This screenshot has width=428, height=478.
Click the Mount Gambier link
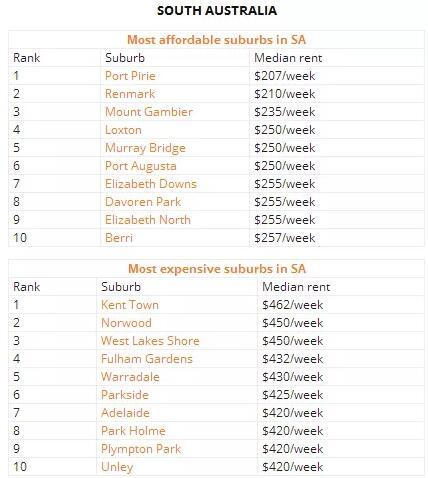tap(149, 112)
